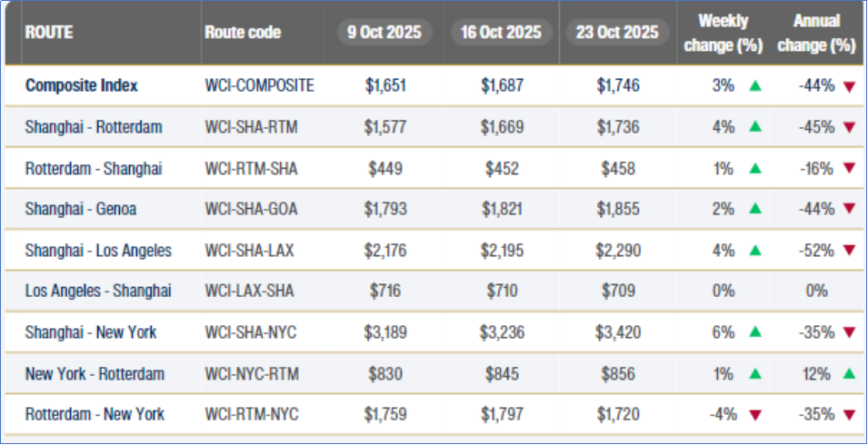Click red annual arrow in Shanghai - Los Angeles row

[x=849, y=251]
